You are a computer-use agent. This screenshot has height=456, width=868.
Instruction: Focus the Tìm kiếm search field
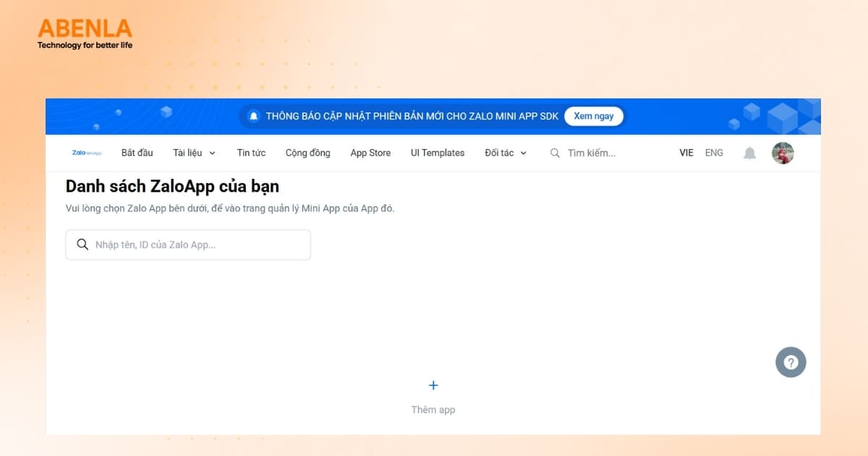(591, 153)
